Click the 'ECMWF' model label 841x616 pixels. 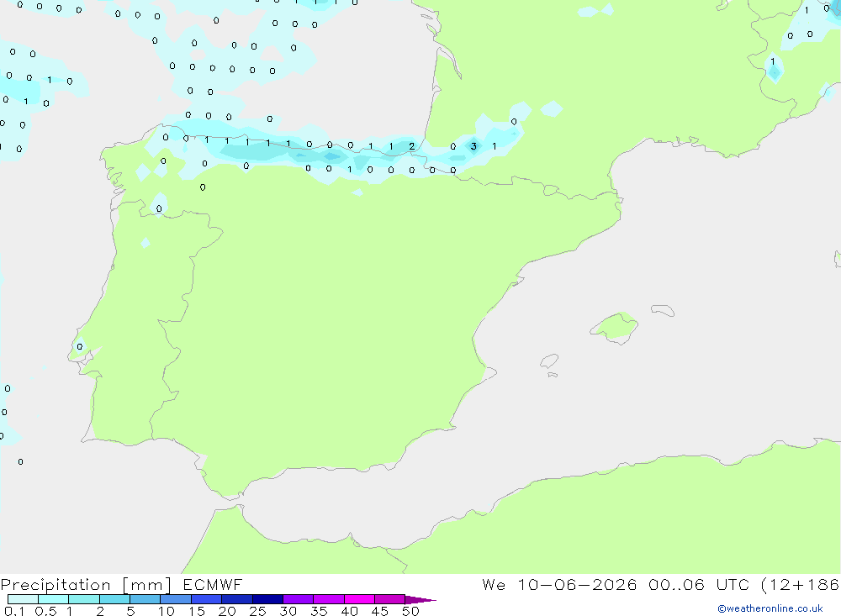[x=213, y=584]
